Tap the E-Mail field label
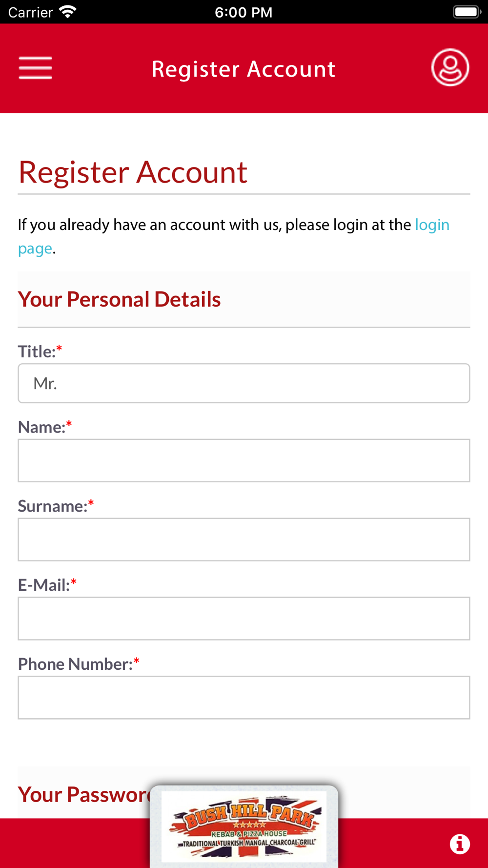Screen dimensions: 488x868 44,585
